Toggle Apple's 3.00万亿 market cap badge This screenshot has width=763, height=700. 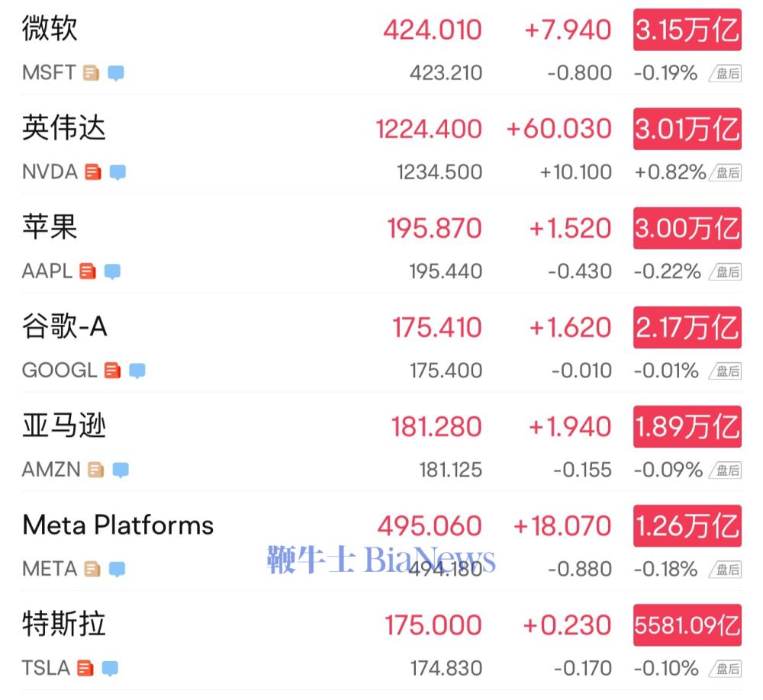[687, 228]
